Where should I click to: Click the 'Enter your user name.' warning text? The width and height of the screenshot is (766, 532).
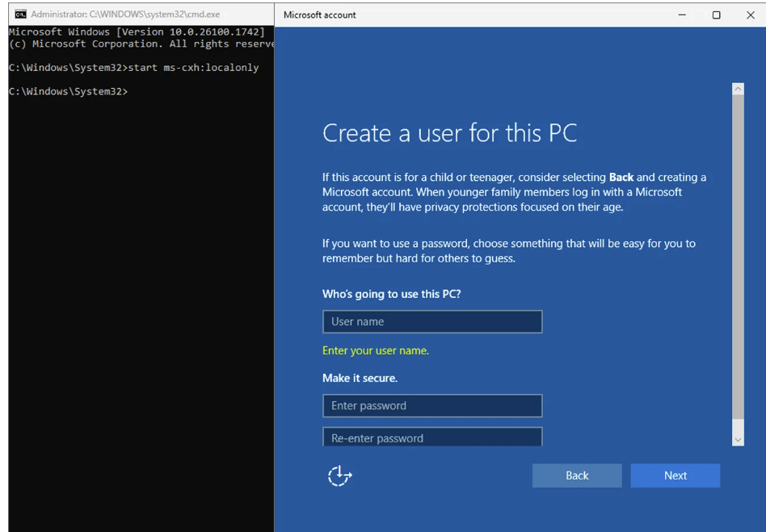click(375, 350)
